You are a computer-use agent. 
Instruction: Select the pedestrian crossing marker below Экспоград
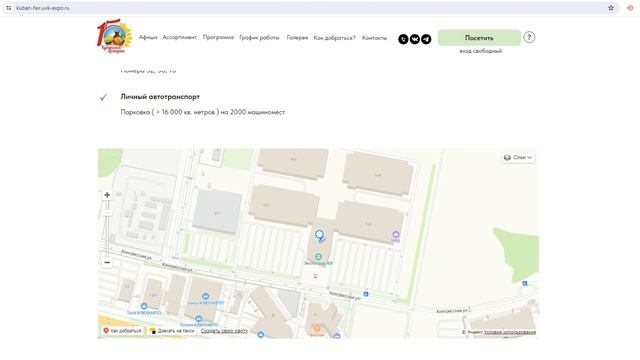[316, 276]
